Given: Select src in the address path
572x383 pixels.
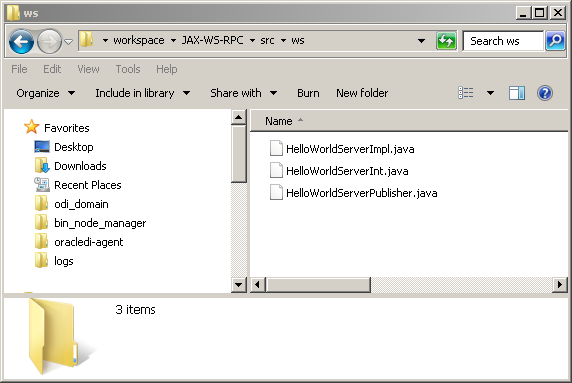Looking at the screenshot, I should (267, 40).
